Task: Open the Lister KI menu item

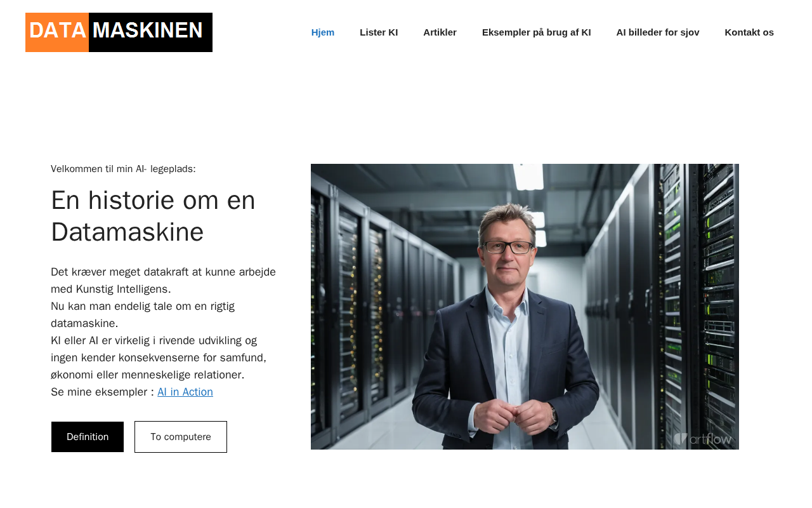Action: [x=379, y=32]
